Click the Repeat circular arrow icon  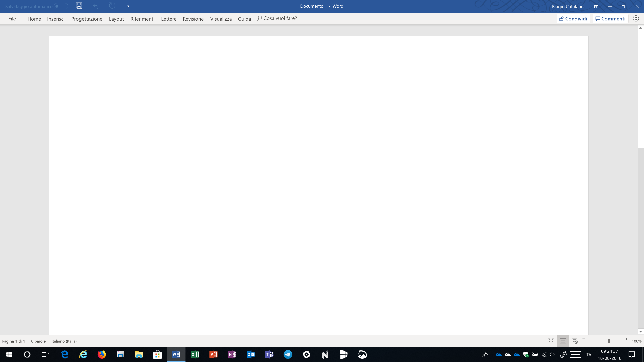[112, 6]
